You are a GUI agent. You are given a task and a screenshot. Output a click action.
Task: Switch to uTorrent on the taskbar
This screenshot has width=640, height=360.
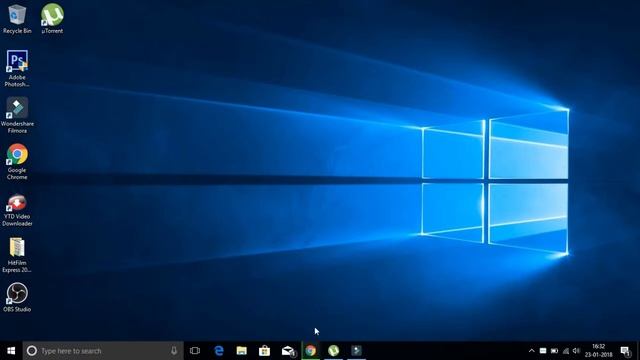[x=333, y=351]
